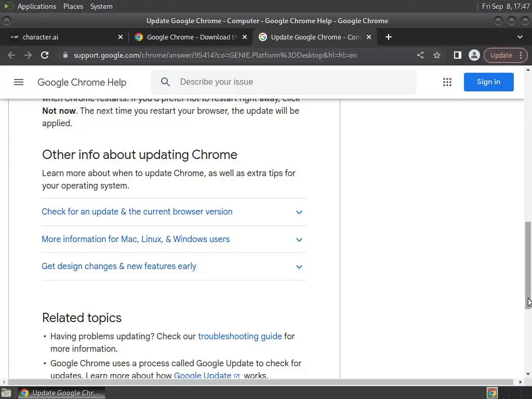Open a new tab
This screenshot has height=399, width=532.
[389, 37]
